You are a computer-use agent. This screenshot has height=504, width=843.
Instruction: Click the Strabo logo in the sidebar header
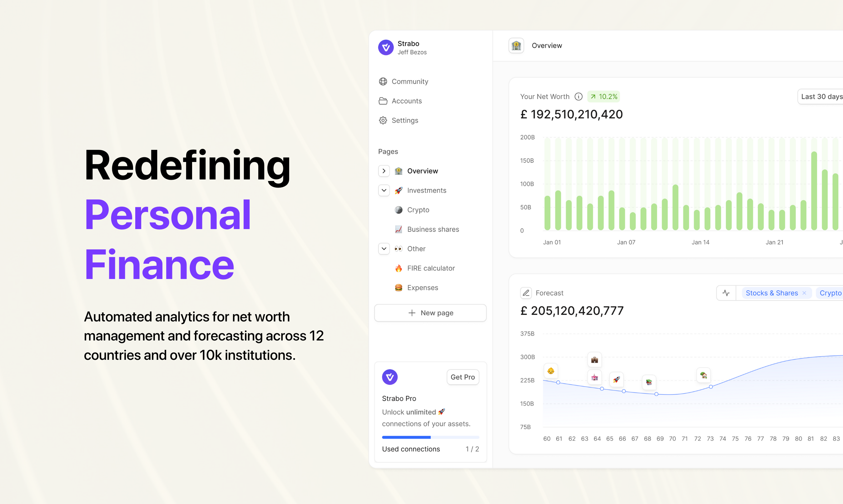coord(385,47)
